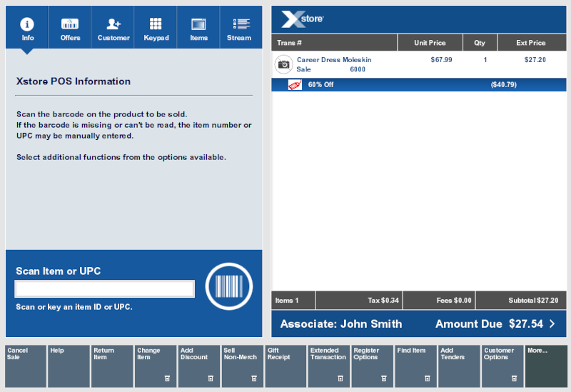Open the Register Options menu

pyautogui.click(x=372, y=366)
